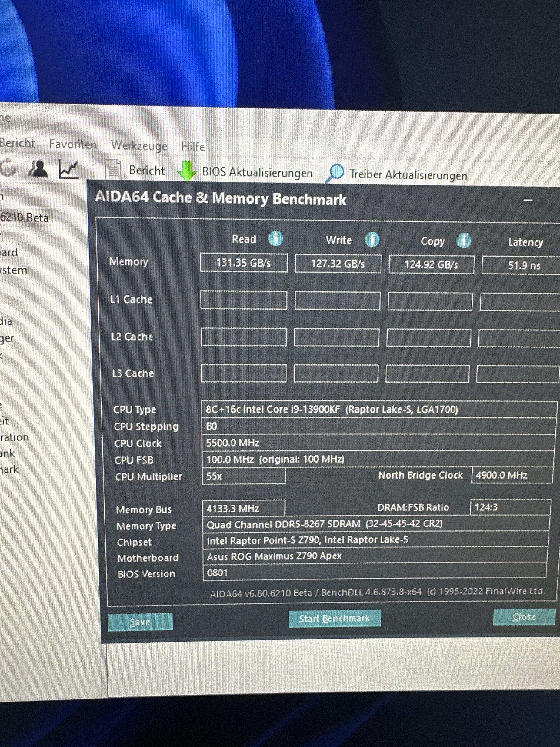Click the L3 Cache Read field

[243, 373]
